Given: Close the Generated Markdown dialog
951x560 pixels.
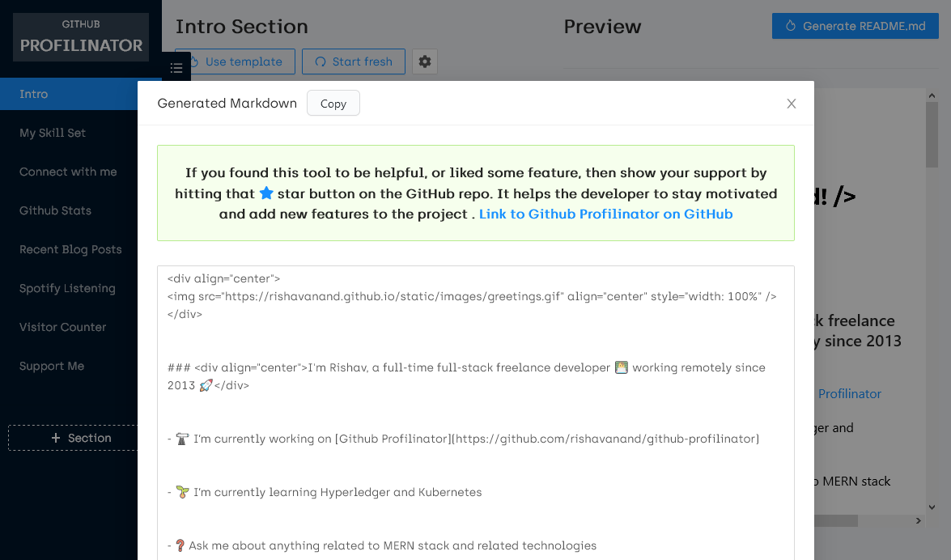Looking at the screenshot, I should (791, 104).
